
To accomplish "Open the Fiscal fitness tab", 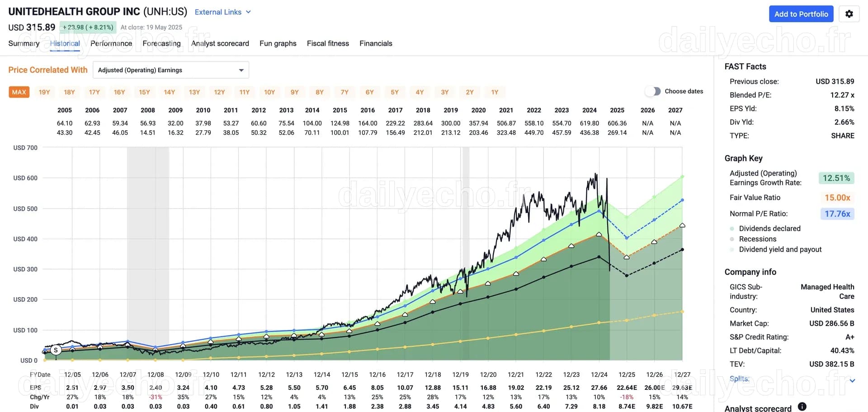I will (x=328, y=43).
